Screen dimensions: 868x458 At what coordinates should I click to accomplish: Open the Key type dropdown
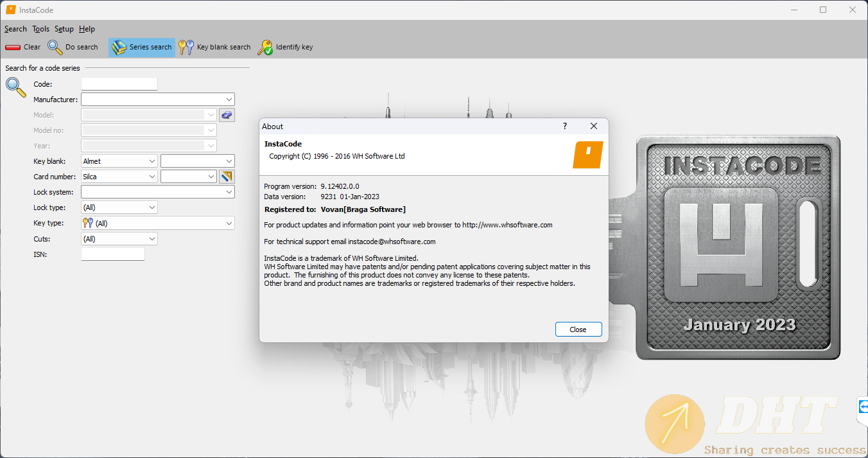[229, 223]
